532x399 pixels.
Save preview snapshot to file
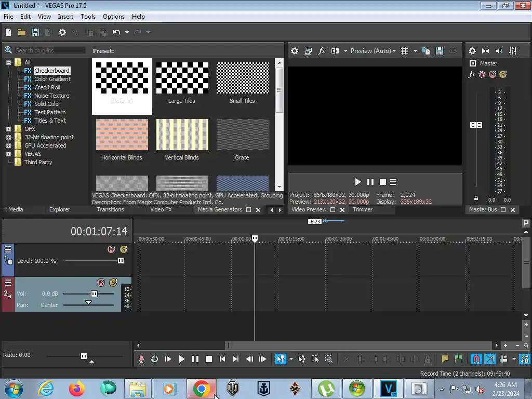click(x=440, y=51)
